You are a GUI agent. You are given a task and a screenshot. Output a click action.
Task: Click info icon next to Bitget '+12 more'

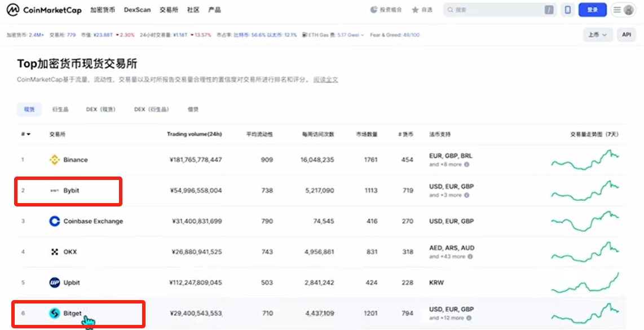coord(469,318)
